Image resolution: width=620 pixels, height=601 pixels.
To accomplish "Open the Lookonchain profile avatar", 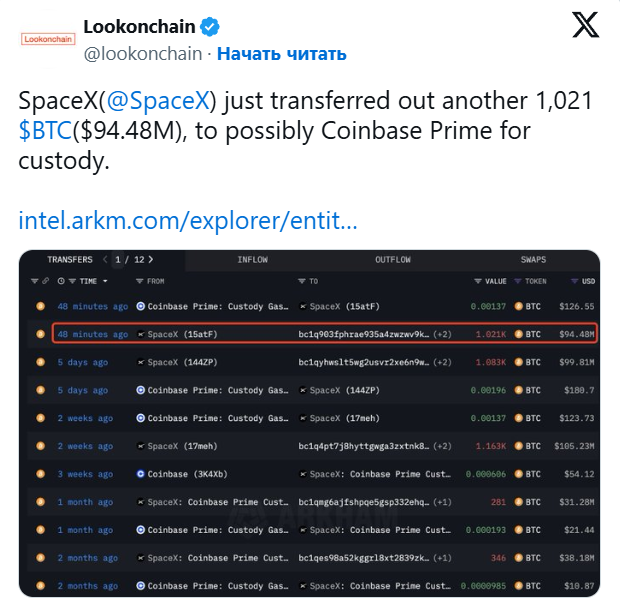I will [x=48, y=39].
